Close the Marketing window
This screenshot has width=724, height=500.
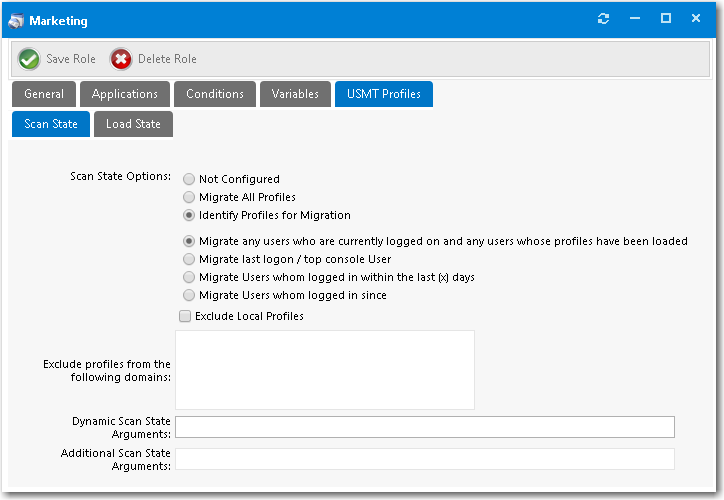[x=697, y=19]
